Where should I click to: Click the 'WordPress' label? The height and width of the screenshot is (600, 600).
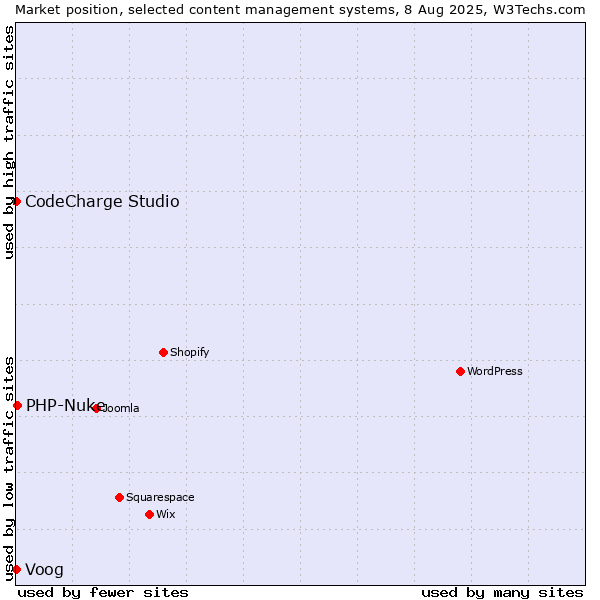[x=494, y=371]
